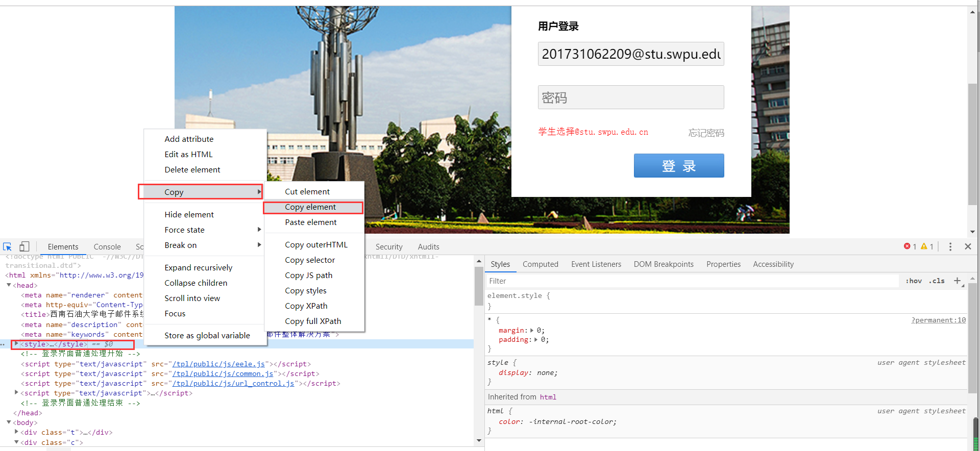
Task: Open the ?permanent:10 source link
Action: (x=939, y=320)
